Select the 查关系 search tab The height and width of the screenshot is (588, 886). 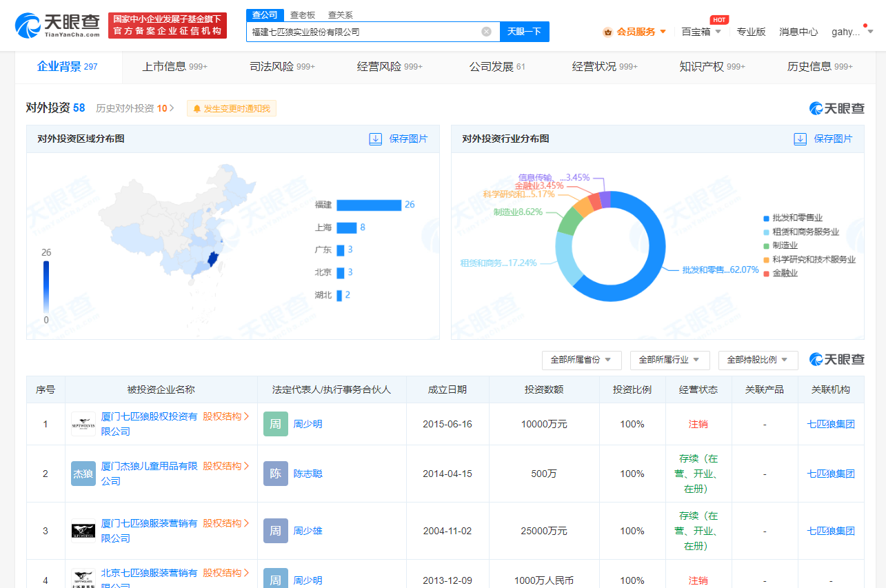340,15
